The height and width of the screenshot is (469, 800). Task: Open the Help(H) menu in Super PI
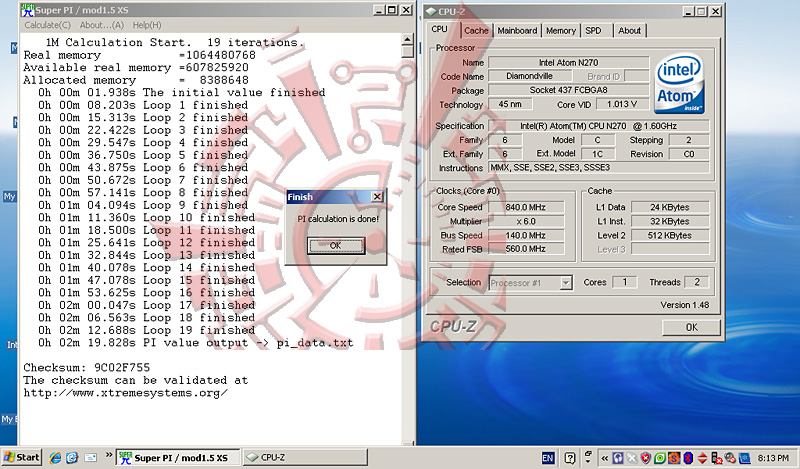click(147, 25)
